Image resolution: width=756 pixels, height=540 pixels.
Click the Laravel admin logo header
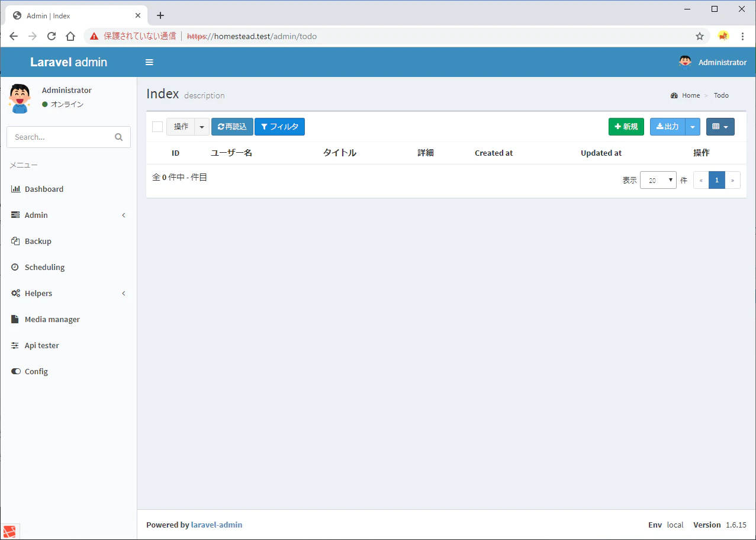69,62
